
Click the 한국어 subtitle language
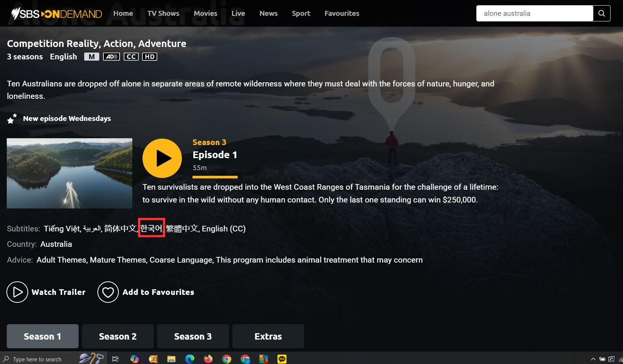click(x=151, y=228)
